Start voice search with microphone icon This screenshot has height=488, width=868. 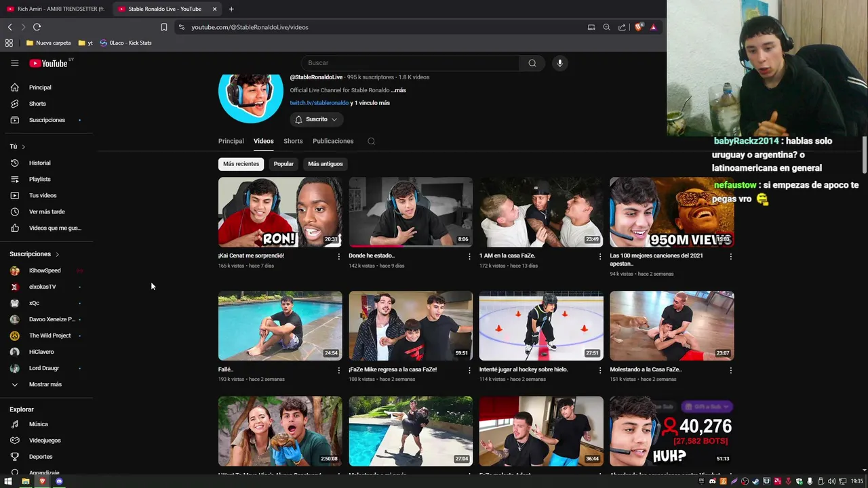[559, 63]
